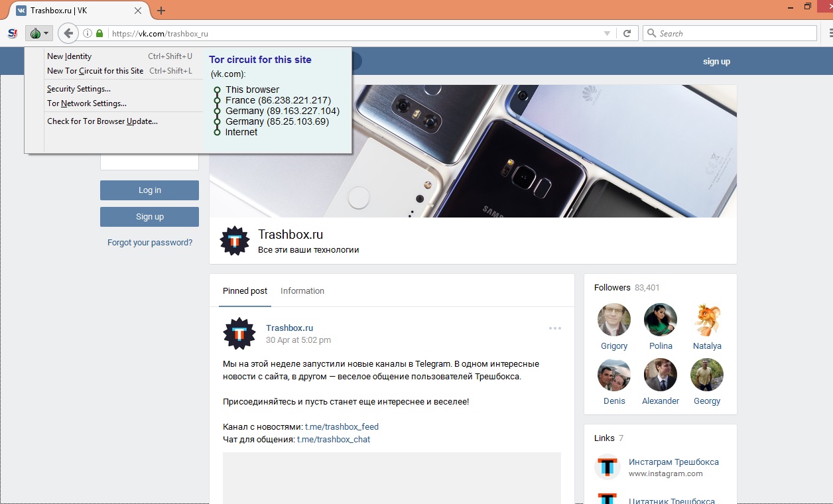
Task: Open a new tab with the plus button
Action: (x=161, y=11)
